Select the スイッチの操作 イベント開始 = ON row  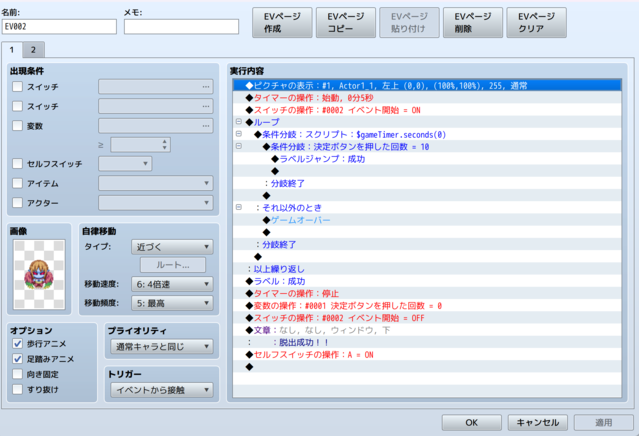tap(427, 110)
